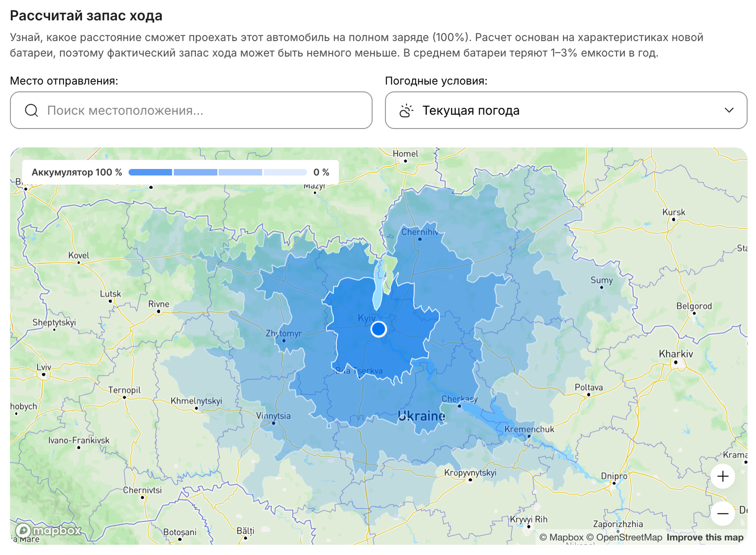Click the Rivne city label
Screen dimensions: 756x555
pos(159,304)
